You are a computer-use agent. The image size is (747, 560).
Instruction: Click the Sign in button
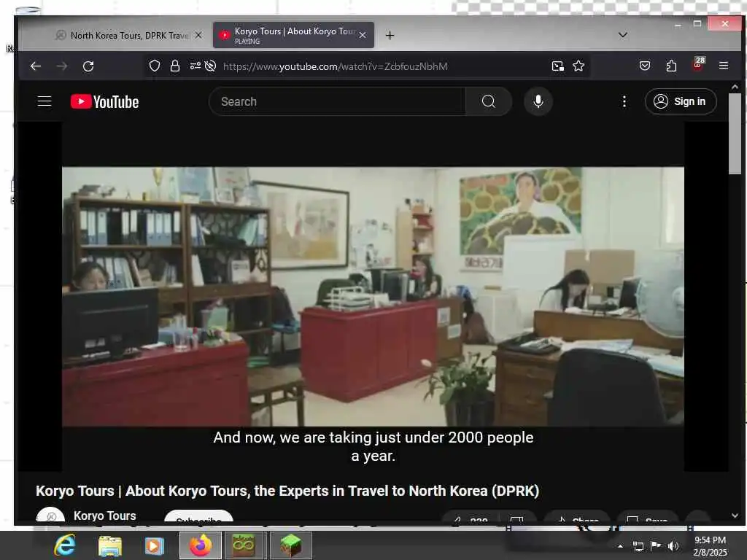pos(681,101)
